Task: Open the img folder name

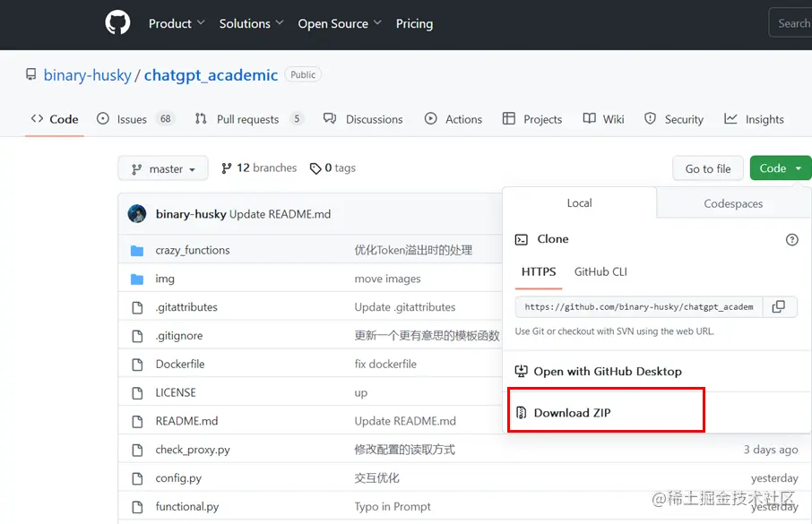Action: pos(165,279)
